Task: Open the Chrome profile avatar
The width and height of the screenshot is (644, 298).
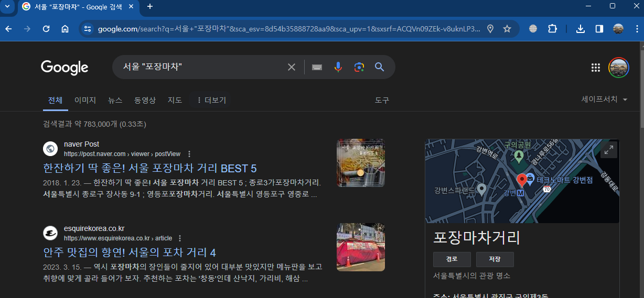Action: pos(618,29)
